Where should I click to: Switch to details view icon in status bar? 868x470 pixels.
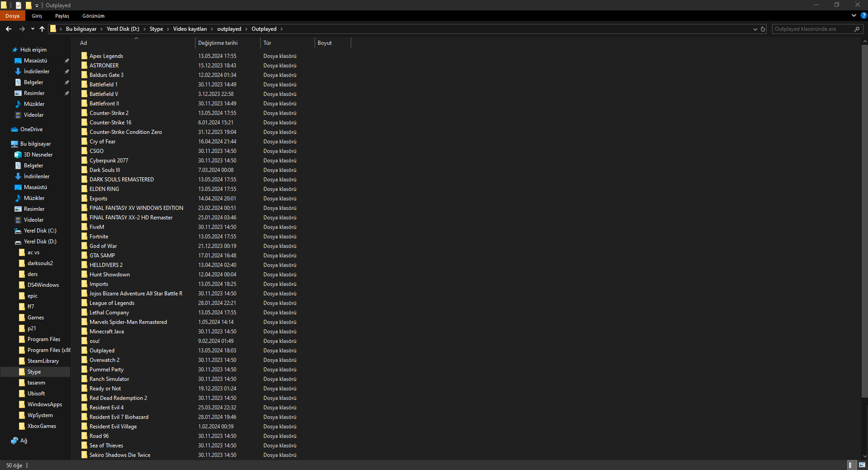851,465
